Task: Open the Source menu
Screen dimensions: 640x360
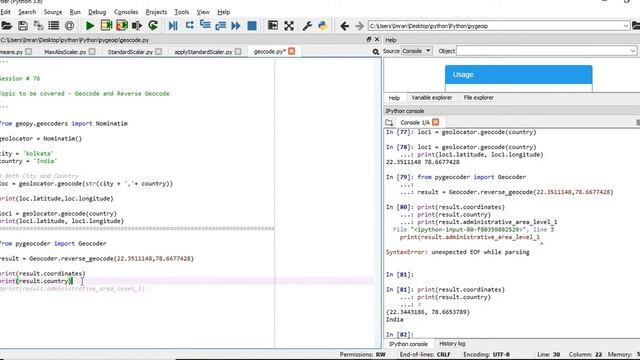Action: click(x=53, y=12)
